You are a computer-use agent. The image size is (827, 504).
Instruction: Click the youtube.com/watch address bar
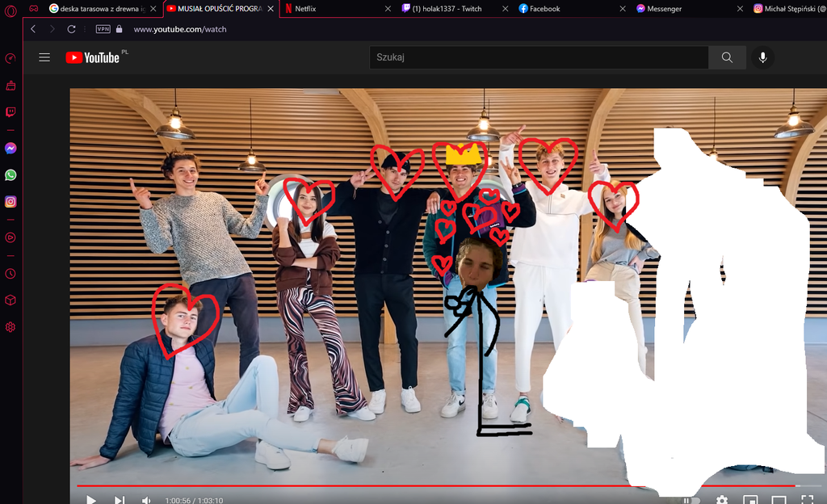point(180,29)
